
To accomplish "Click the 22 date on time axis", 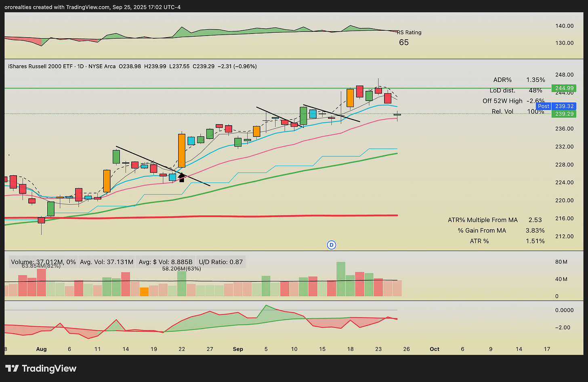I will pos(182,349).
